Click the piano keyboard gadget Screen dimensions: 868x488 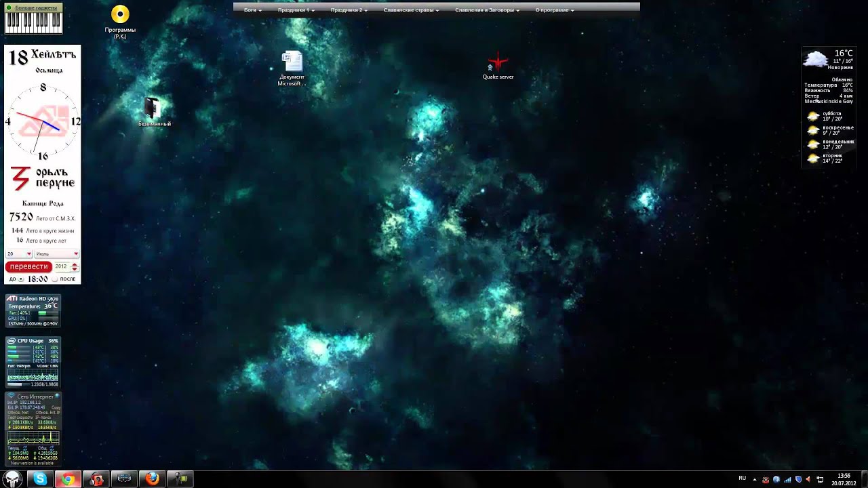[x=33, y=22]
